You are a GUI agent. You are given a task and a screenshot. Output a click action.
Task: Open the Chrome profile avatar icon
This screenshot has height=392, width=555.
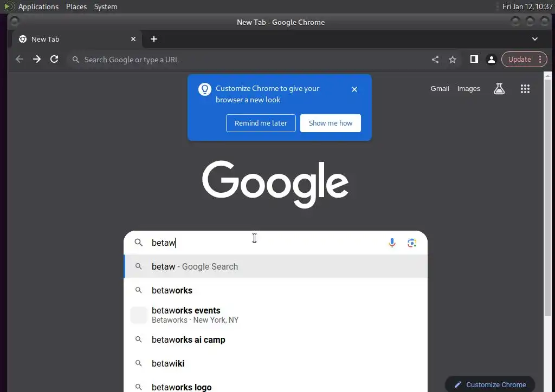(x=491, y=60)
